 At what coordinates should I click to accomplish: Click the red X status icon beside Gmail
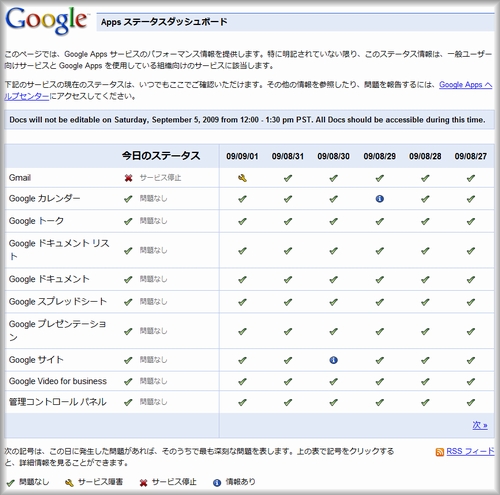128,178
